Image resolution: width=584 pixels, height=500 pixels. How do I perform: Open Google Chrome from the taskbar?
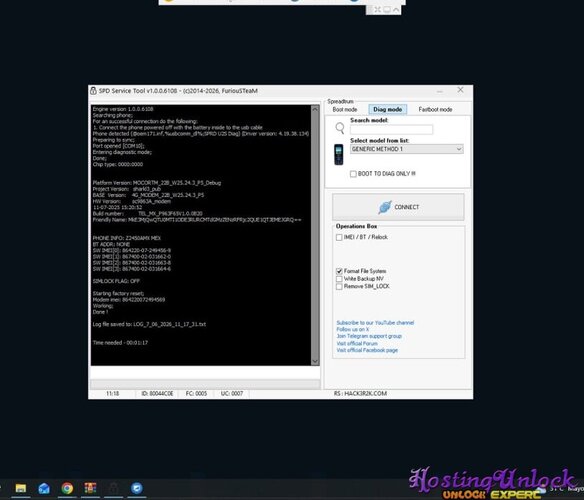[x=67, y=488]
